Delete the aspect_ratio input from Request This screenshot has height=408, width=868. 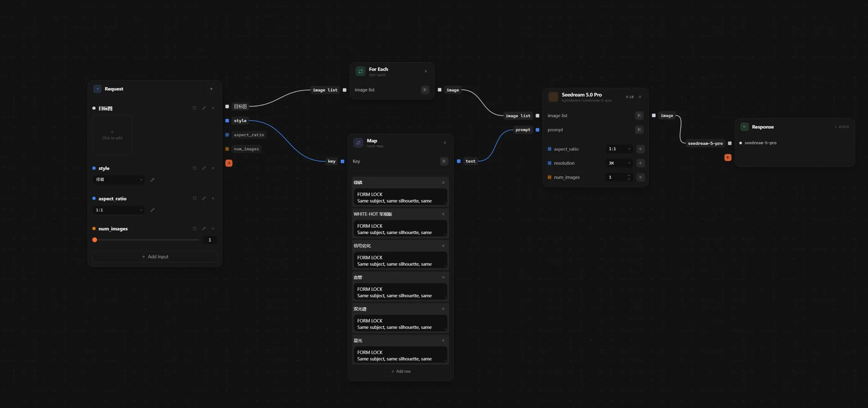[x=213, y=198]
